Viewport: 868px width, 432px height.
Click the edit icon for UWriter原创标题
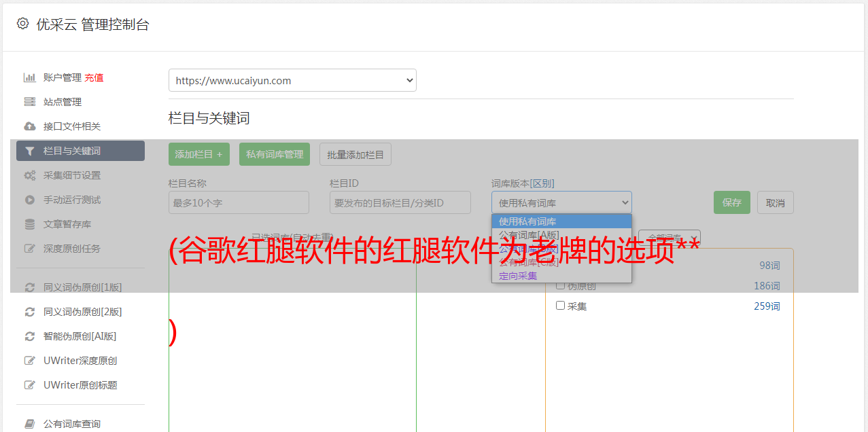(x=29, y=385)
